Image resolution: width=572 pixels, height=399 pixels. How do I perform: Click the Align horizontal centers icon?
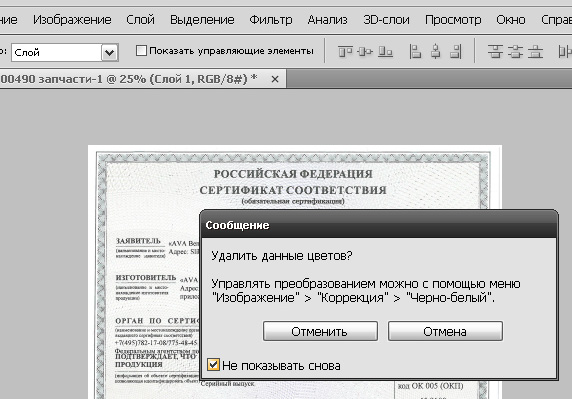click(435, 51)
